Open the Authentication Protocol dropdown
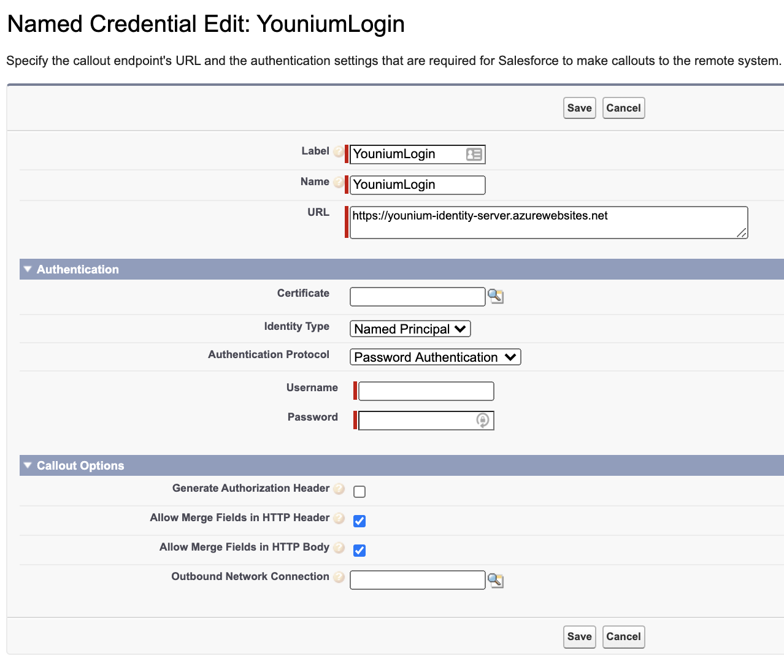The image size is (784, 672). (436, 357)
